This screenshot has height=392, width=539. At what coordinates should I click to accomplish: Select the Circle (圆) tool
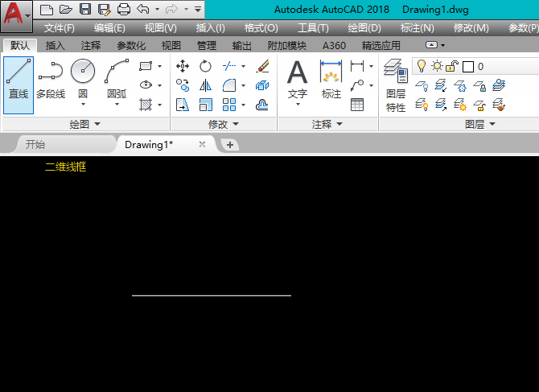(x=83, y=78)
